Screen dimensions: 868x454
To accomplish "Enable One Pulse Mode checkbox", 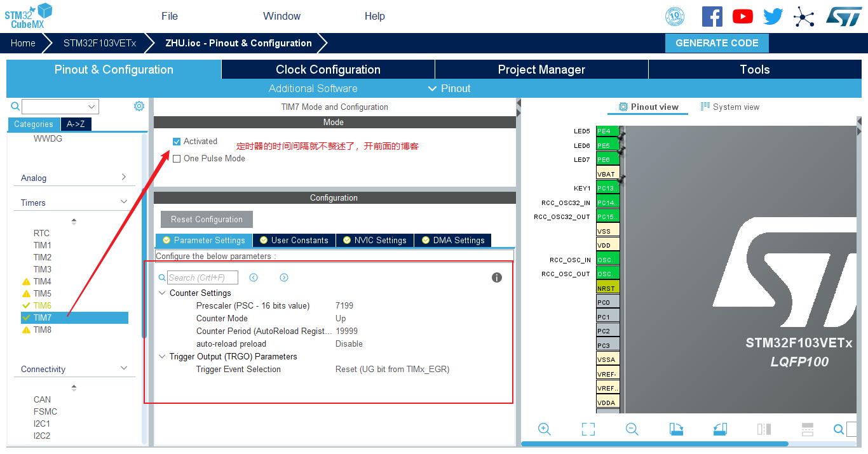I will click(x=177, y=159).
